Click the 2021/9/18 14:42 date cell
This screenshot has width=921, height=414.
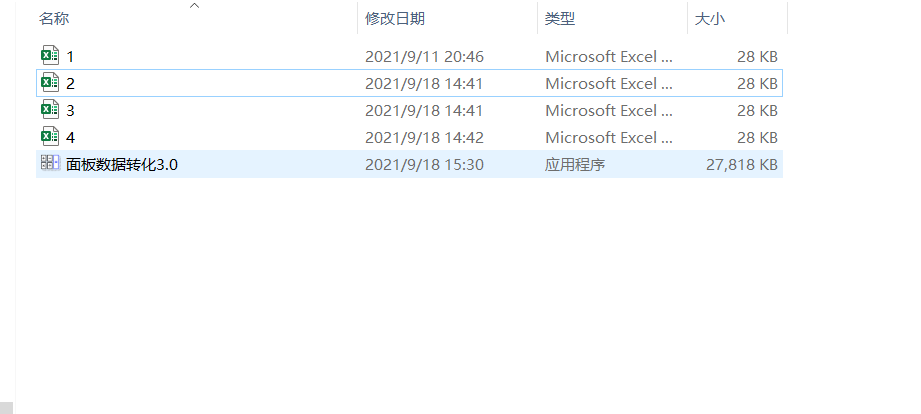point(424,138)
